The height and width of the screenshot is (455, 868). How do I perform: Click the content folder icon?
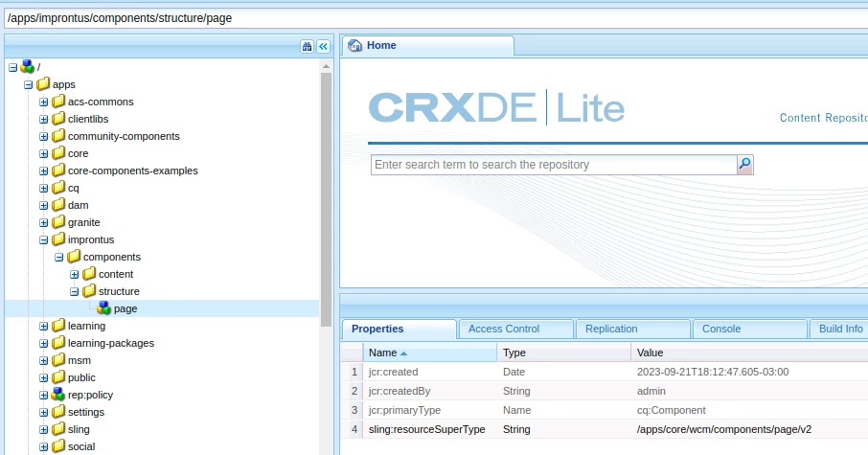click(89, 274)
